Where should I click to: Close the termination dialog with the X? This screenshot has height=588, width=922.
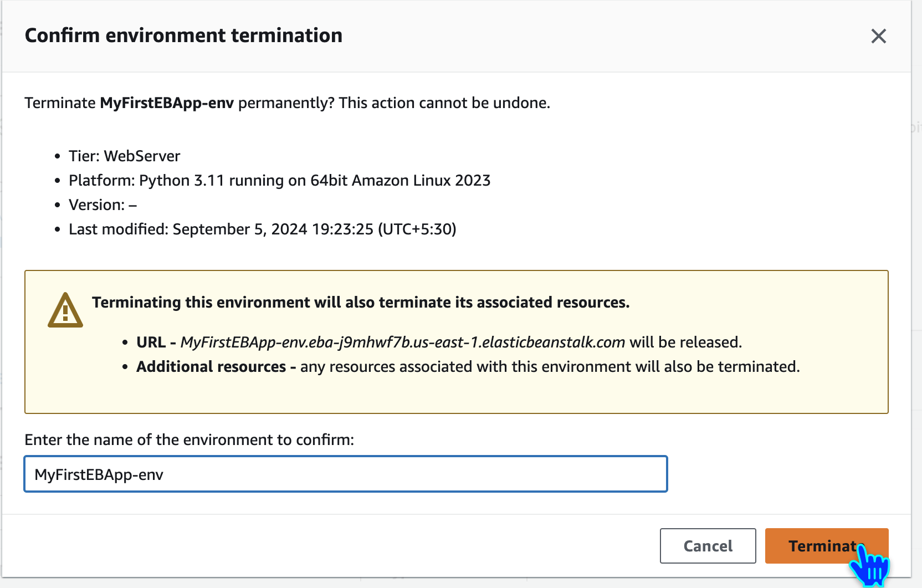point(878,36)
